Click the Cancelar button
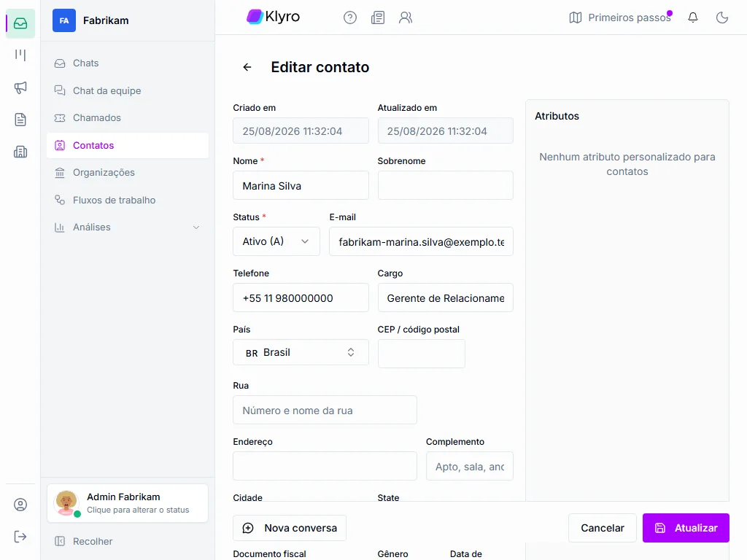The image size is (747, 560). 602,528
